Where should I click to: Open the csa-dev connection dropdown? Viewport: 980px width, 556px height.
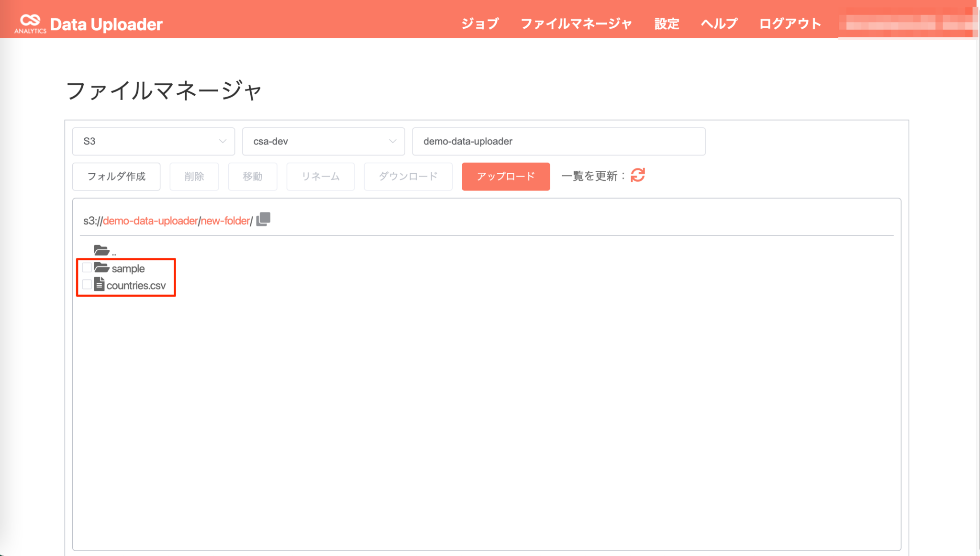tap(323, 141)
